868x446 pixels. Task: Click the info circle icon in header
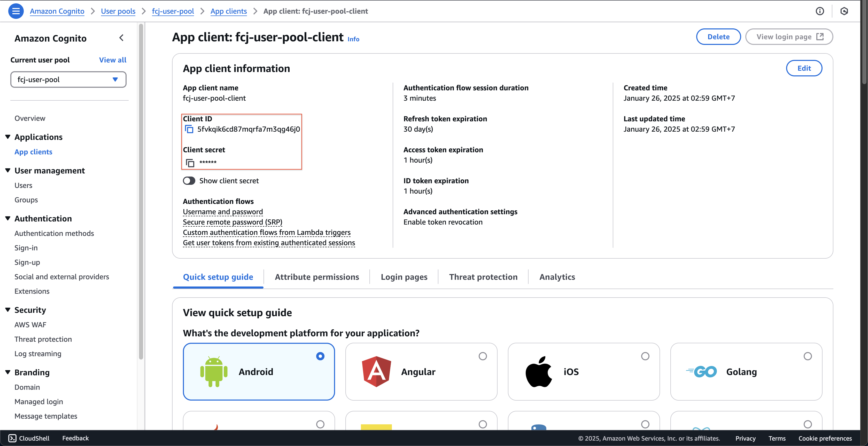tap(820, 11)
